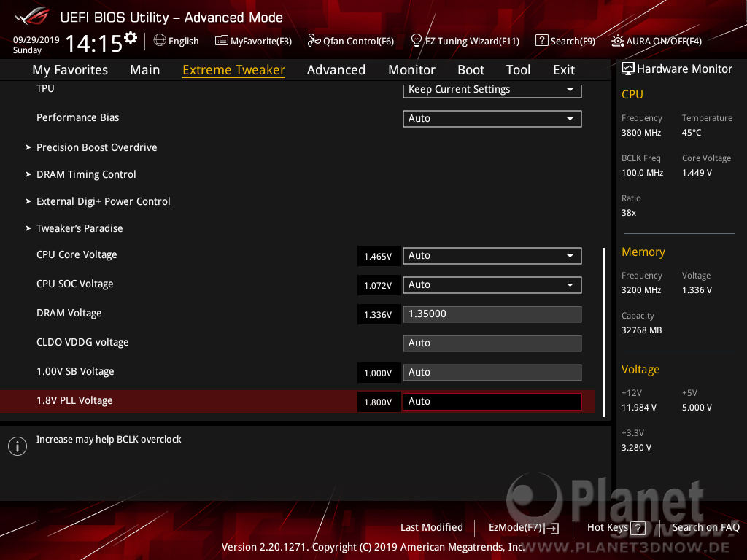Select CPU Core Voltage label
Image resolution: width=747 pixels, height=560 pixels.
77,255
